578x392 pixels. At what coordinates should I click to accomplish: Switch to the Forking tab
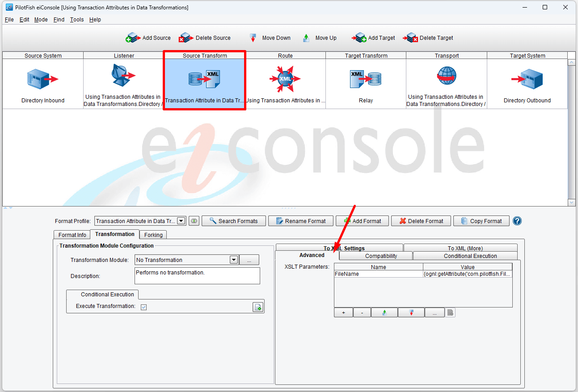(153, 235)
